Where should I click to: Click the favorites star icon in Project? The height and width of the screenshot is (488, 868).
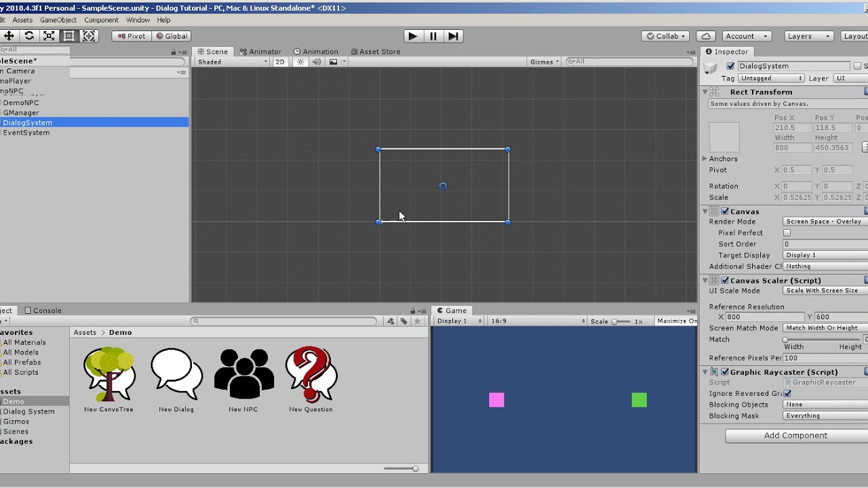[417, 321]
